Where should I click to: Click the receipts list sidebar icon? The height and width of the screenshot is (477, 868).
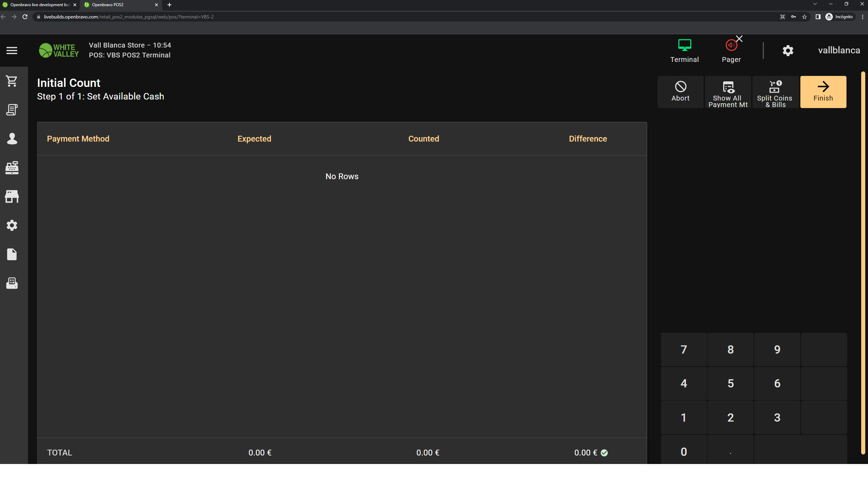click(x=12, y=110)
